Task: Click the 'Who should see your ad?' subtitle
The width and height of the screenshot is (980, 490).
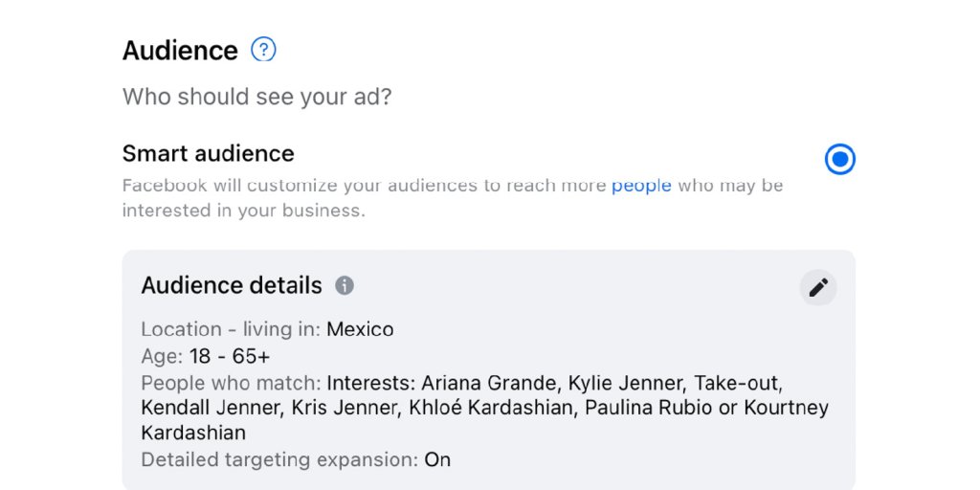Action: pos(256,97)
